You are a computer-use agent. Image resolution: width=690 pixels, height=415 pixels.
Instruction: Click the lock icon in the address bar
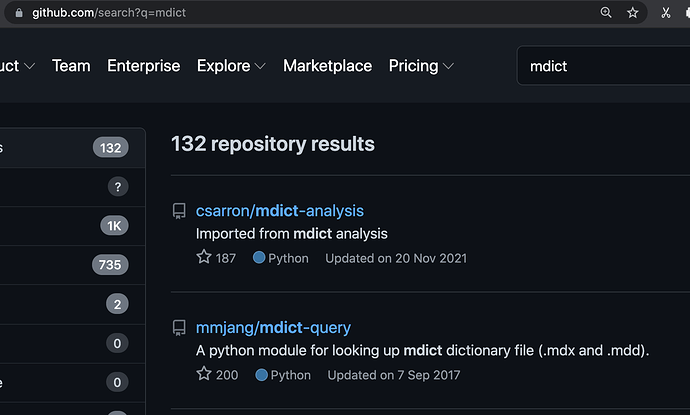coord(16,13)
